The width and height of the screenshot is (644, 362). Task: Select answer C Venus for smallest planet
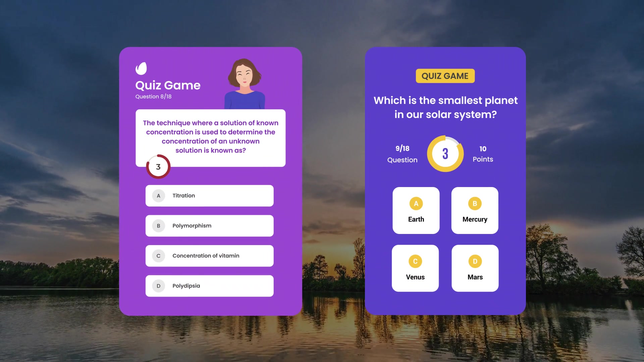(415, 268)
